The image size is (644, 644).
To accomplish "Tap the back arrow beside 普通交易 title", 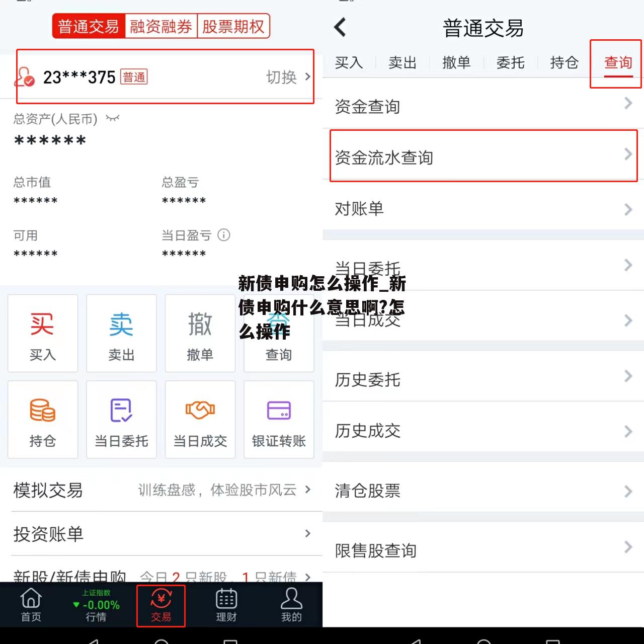I will pos(341,27).
